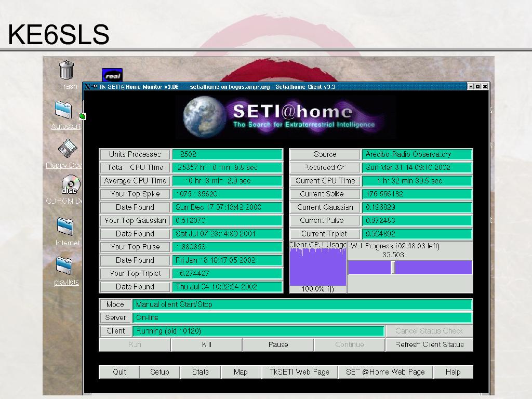Visit the SETI@Home Web Page

[385, 372]
